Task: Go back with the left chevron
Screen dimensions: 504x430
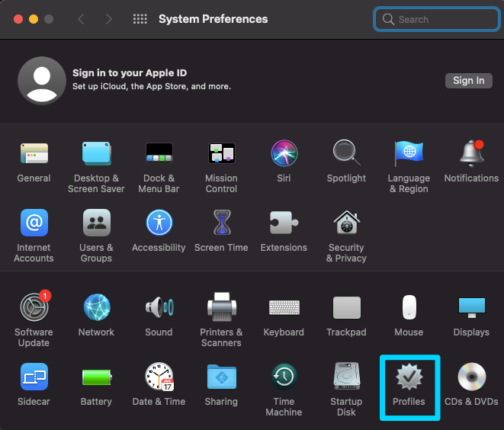Action: point(82,19)
